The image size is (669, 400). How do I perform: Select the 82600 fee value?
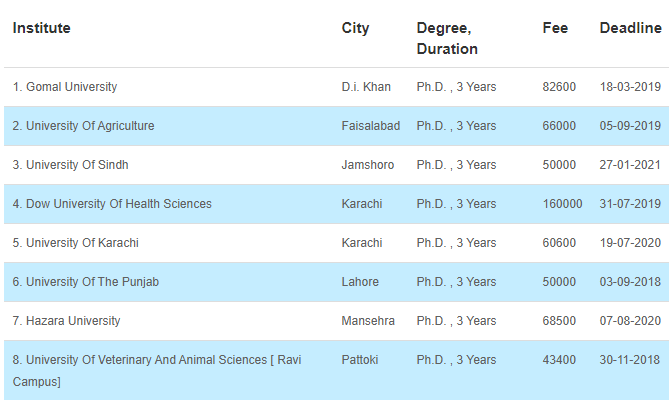pyautogui.click(x=559, y=87)
